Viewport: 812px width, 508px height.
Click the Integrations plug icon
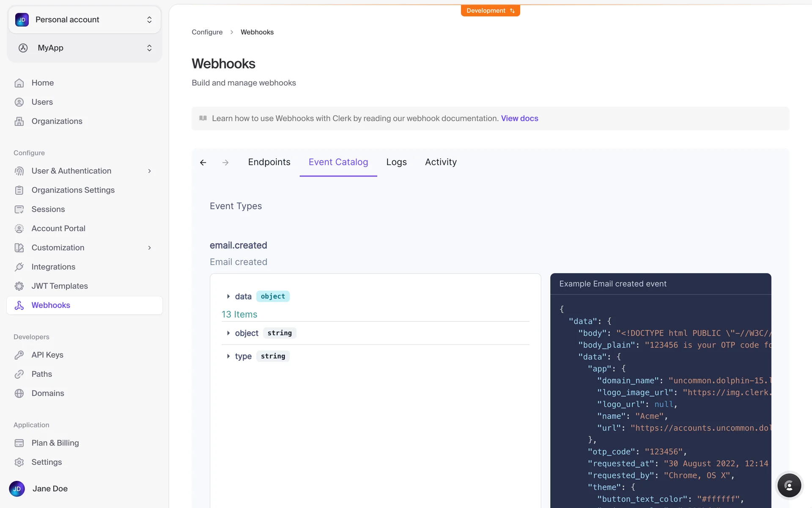pos(19,267)
